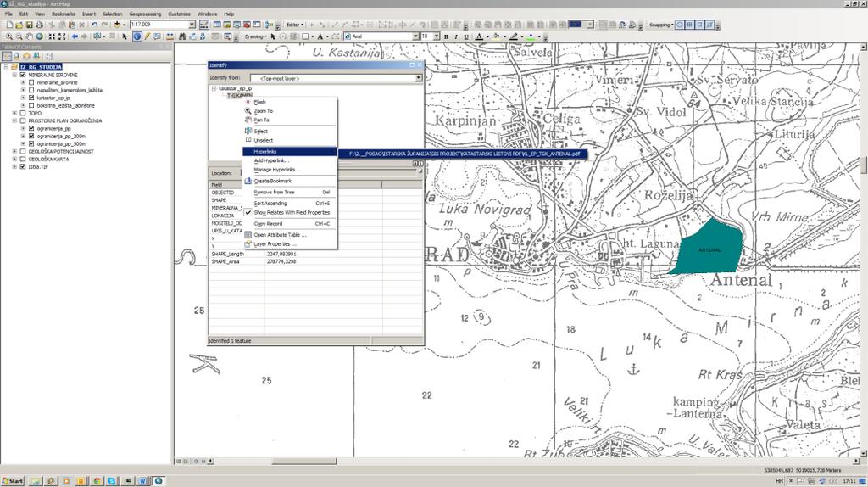Select the Hyperlink lightning tool
Image resolution: width=868 pixels, height=487 pixels.
click(x=147, y=36)
